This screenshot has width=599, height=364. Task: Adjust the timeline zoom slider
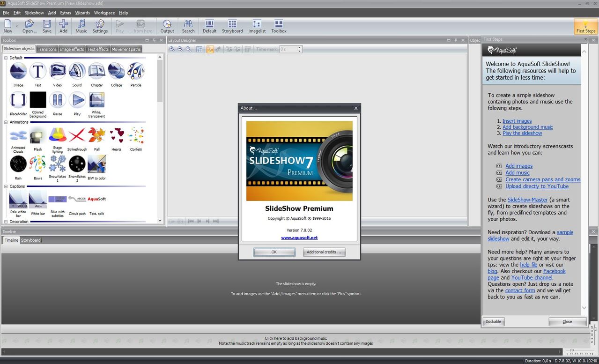(580, 351)
